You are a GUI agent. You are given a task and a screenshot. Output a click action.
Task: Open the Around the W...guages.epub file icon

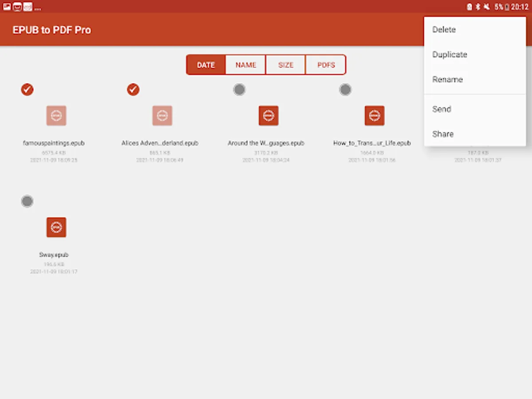coord(269,116)
